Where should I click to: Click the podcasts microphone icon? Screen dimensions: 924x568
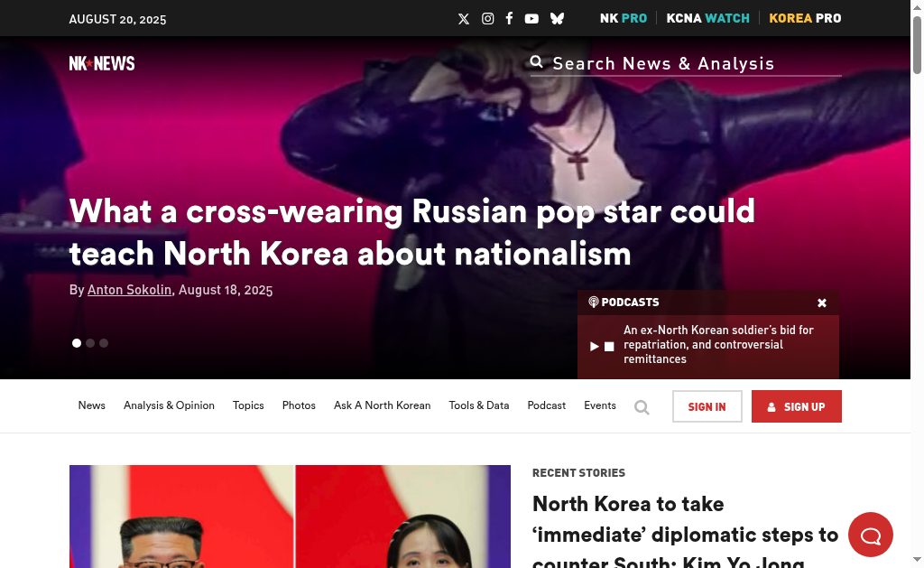click(594, 302)
